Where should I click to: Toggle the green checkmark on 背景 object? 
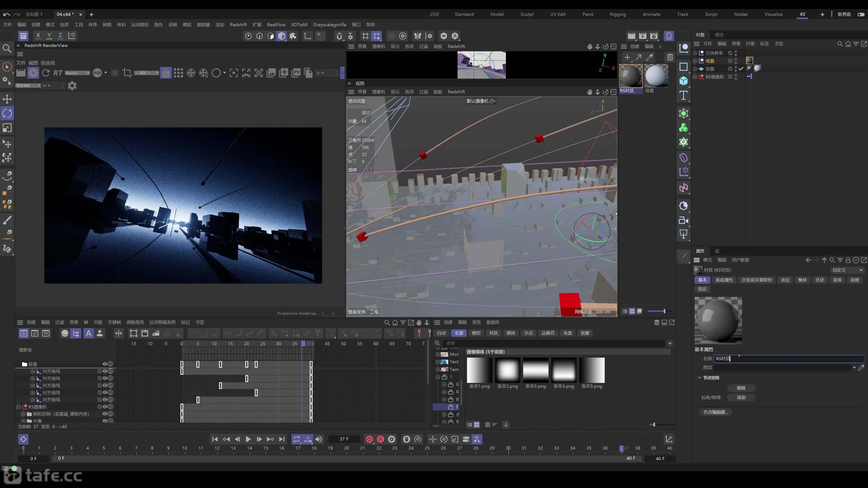pos(741,68)
